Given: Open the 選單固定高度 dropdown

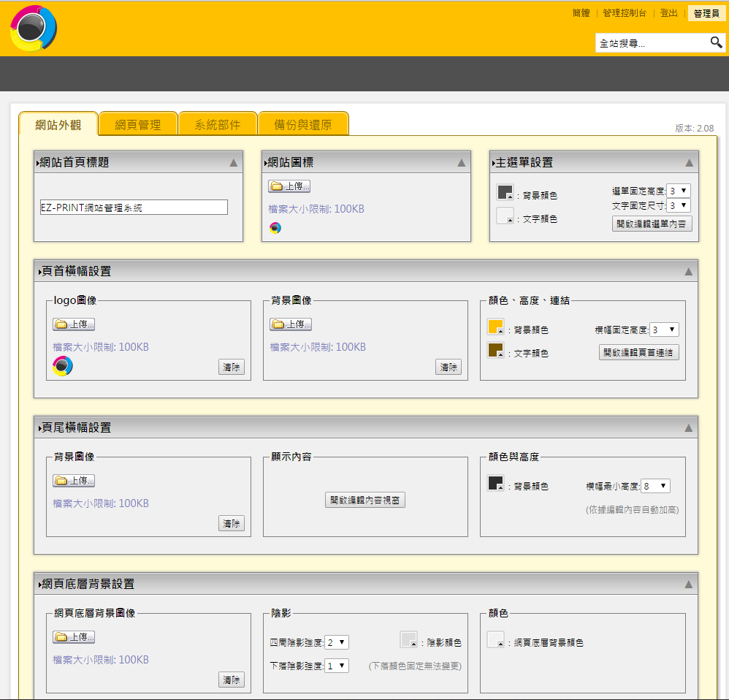Looking at the screenshot, I should [678, 191].
